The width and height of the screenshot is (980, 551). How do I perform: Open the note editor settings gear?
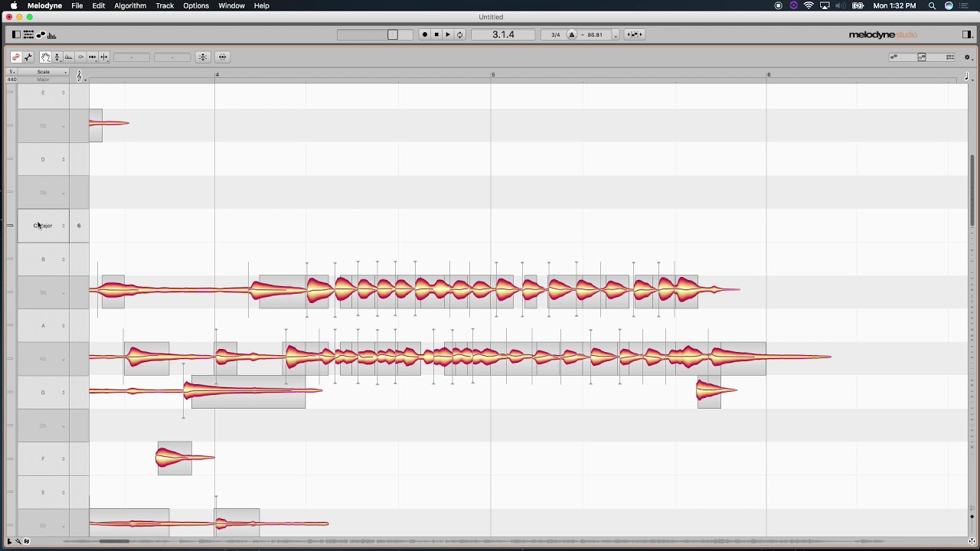tap(968, 57)
